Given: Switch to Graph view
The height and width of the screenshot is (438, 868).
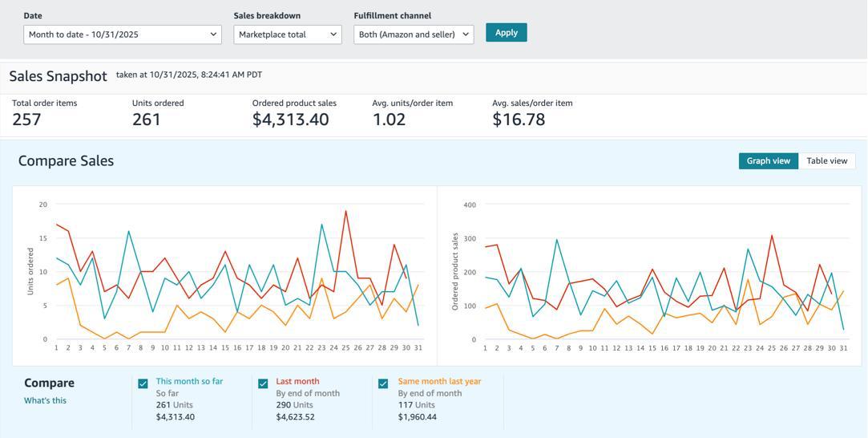Looking at the screenshot, I should (768, 161).
